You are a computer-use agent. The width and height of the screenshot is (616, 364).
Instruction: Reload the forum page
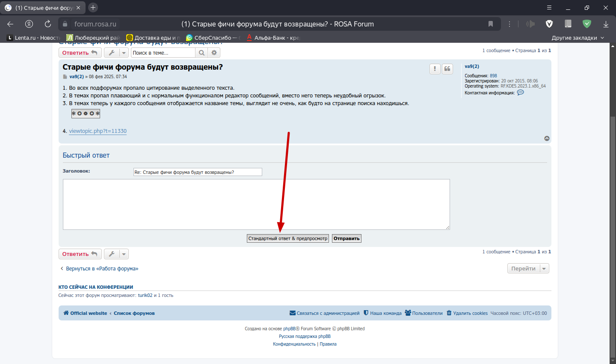click(x=48, y=24)
